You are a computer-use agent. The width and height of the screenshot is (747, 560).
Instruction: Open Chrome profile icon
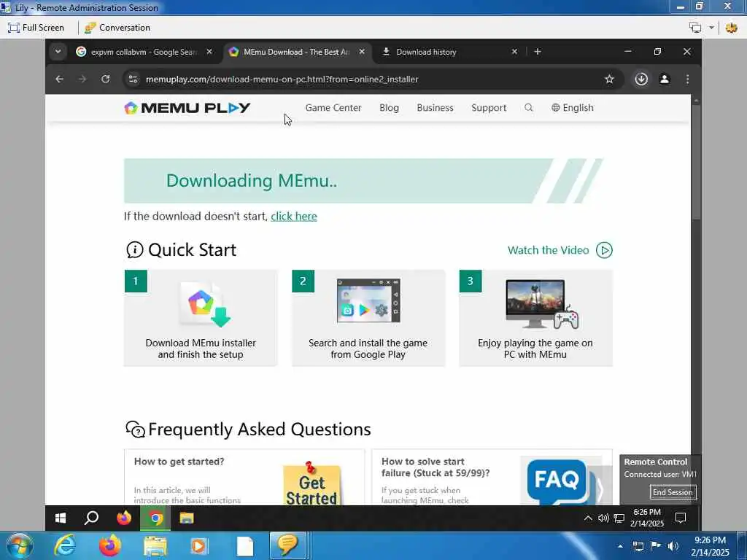coord(665,79)
